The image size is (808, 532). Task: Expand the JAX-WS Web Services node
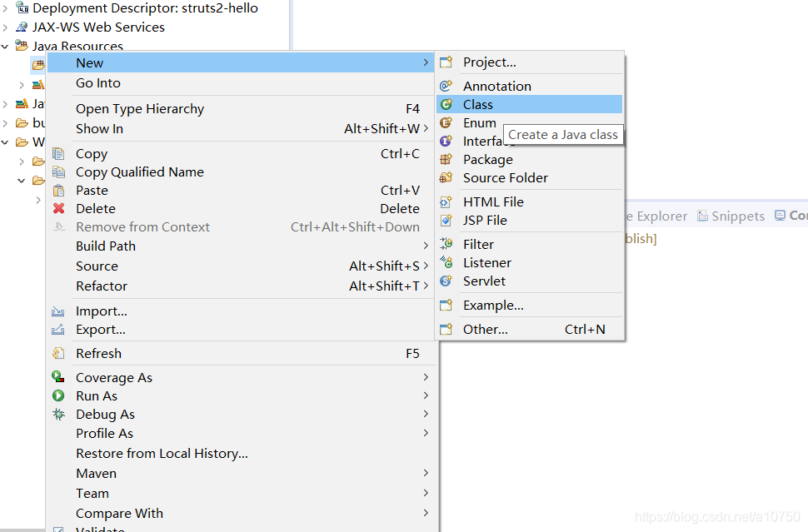(x=5, y=27)
